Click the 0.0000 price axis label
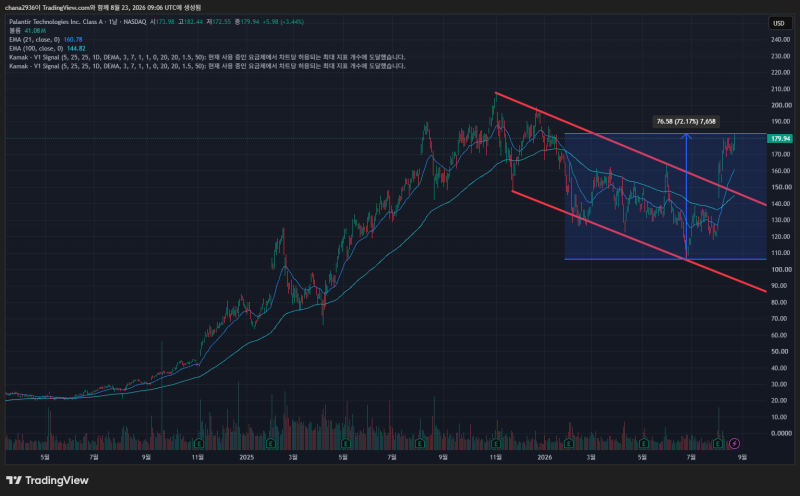This screenshot has width=800, height=496. 781,433
